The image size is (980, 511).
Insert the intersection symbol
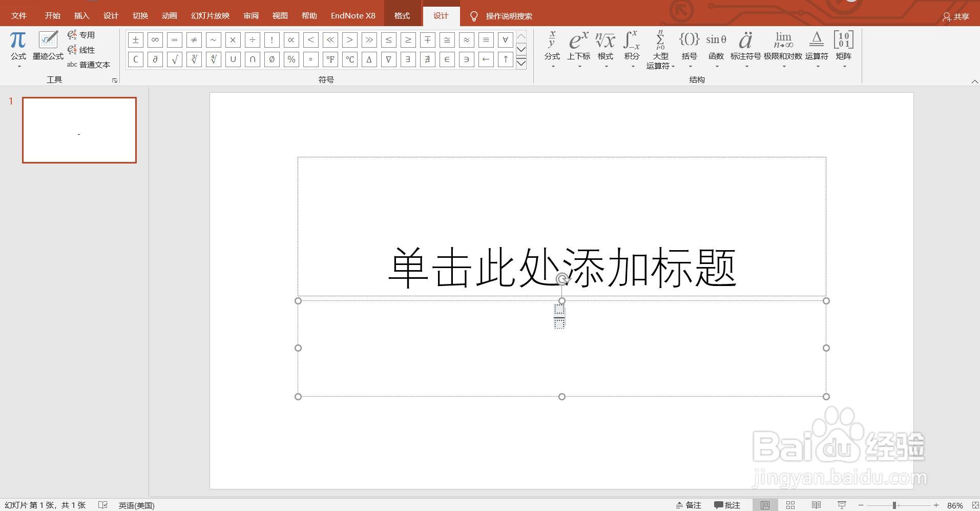[x=253, y=59]
